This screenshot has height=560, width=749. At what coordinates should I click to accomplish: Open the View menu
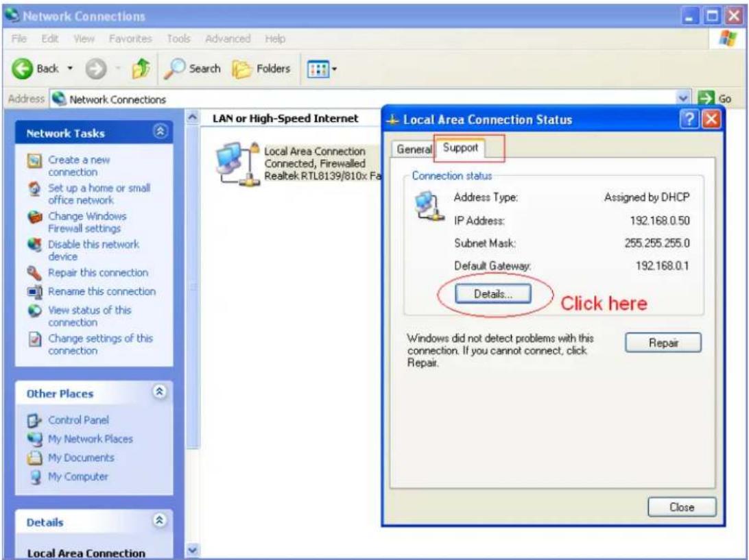coord(84,38)
